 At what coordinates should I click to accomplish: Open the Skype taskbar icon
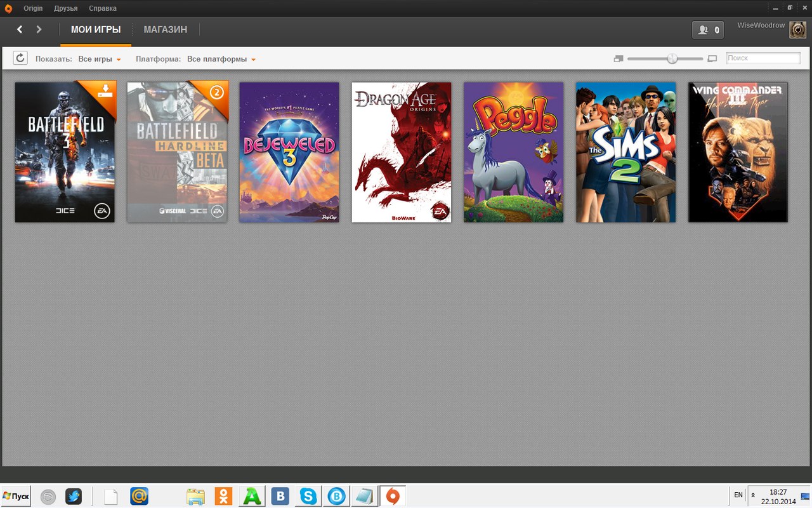click(x=308, y=496)
